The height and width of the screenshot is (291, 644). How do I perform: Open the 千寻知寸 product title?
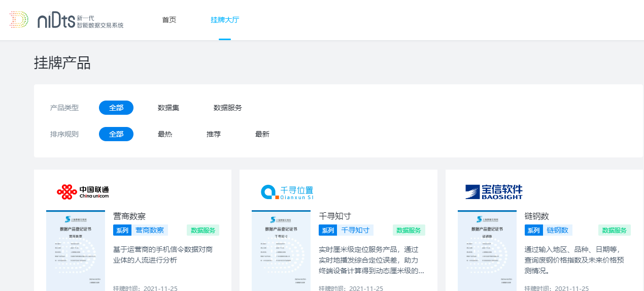click(x=335, y=216)
